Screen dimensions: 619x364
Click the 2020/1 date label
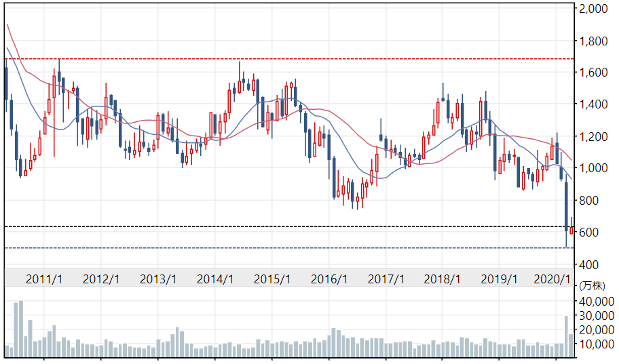(x=552, y=279)
